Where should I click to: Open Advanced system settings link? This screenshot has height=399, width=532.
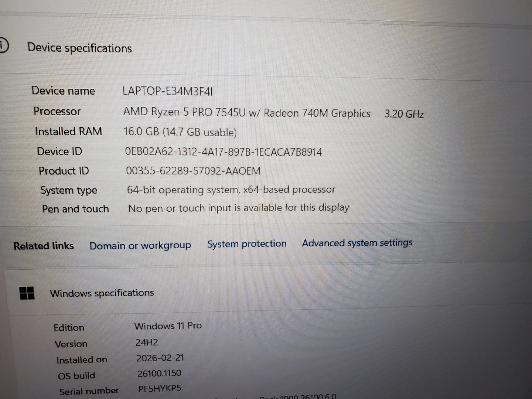pyautogui.click(x=357, y=243)
